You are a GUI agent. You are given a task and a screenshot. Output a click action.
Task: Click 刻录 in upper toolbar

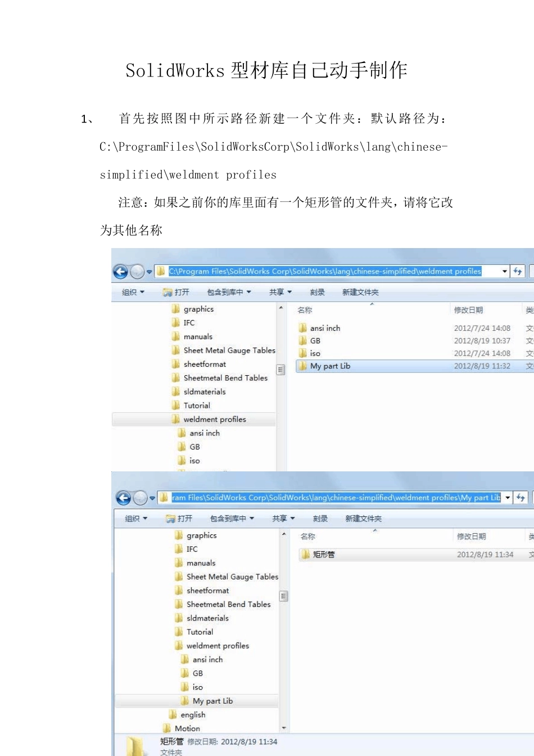318,292
